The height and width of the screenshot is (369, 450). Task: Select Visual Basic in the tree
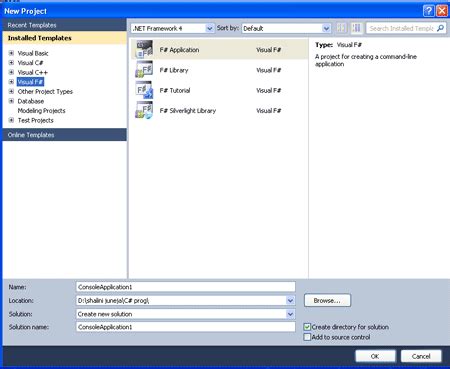[x=33, y=53]
